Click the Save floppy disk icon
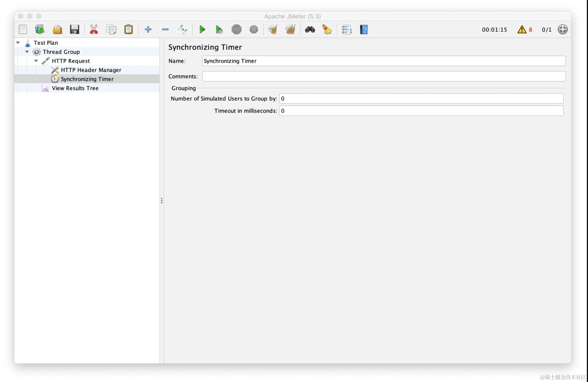Screen dimensions: 588x382 pos(74,29)
